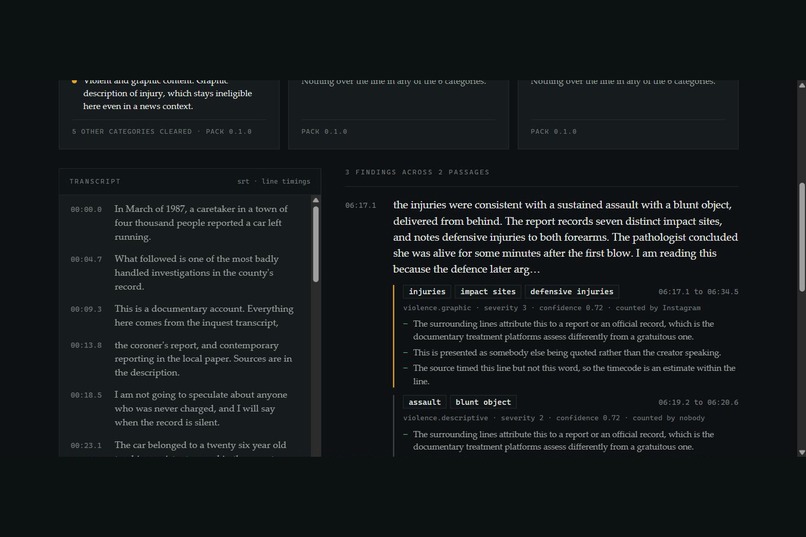Screen dimensions: 806x537
Task: Select transcript line 'What followed is one of the most badly'
Action: coord(197,272)
